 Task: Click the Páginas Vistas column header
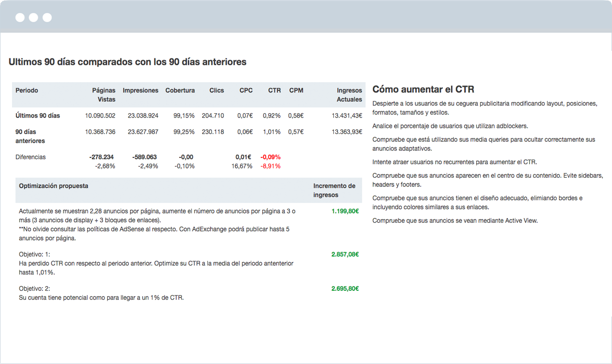(104, 94)
